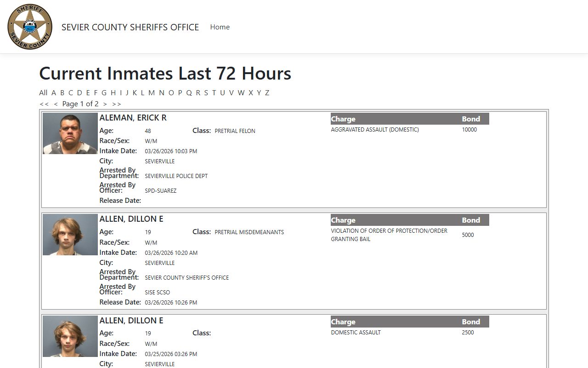Screen dimensions: 588x368
Task: Click the charge AGGRAVATED ASSAULT (DOMESTIC)
Action: (375, 130)
